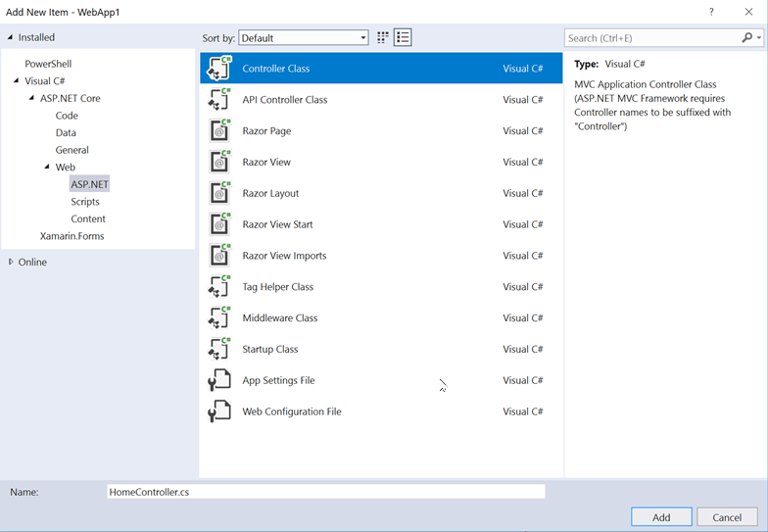
Task: Click the Add button
Action: point(661,517)
